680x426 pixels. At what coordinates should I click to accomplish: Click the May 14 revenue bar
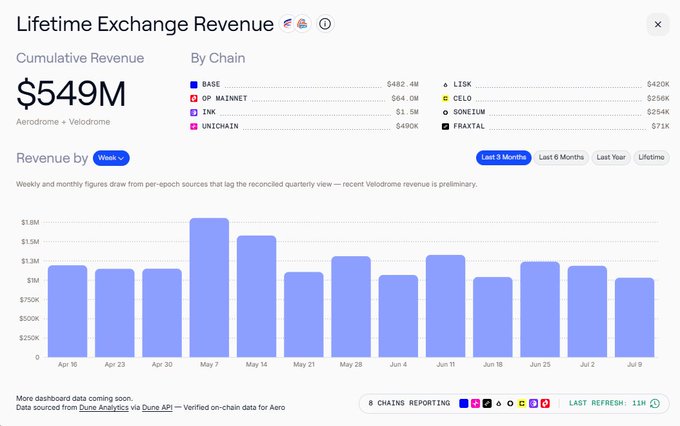click(x=256, y=296)
